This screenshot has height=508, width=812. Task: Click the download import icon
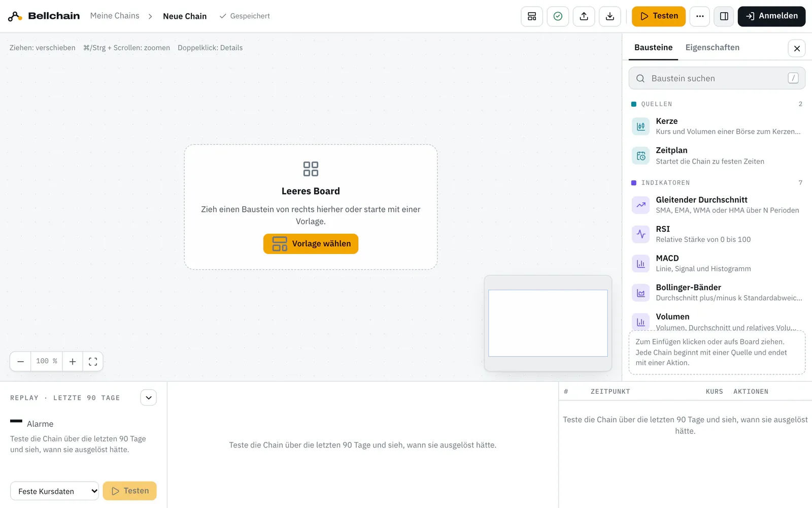[610, 16]
